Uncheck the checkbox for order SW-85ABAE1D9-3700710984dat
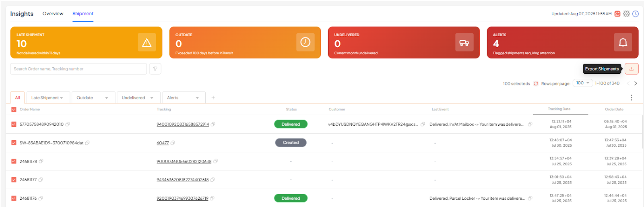The height and width of the screenshot is (207, 644). [x=14, y=143]
